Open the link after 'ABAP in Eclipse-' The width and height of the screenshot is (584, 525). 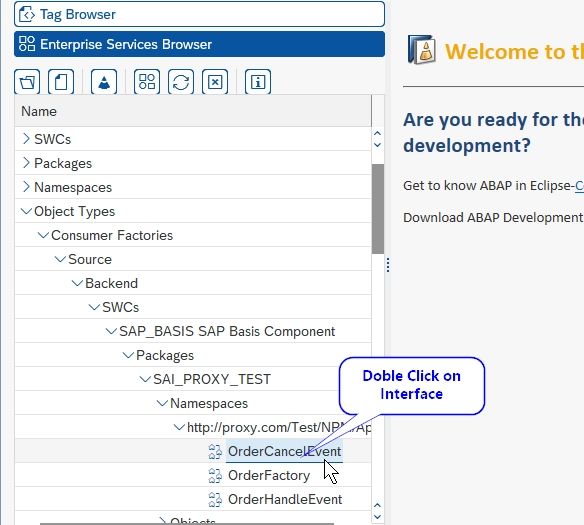pos(580,185)
